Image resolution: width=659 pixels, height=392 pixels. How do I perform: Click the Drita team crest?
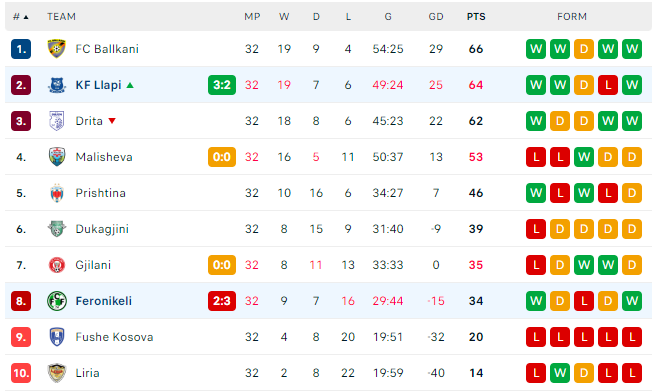pyautogui.click(x=57, y=121)
